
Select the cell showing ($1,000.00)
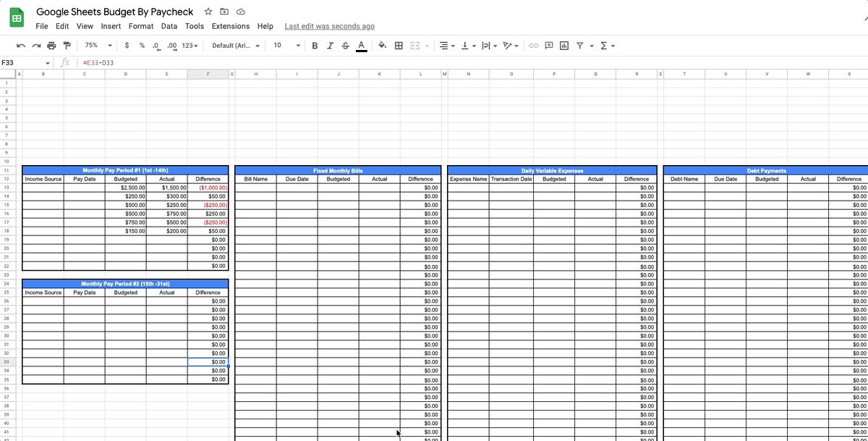(208, 188)
